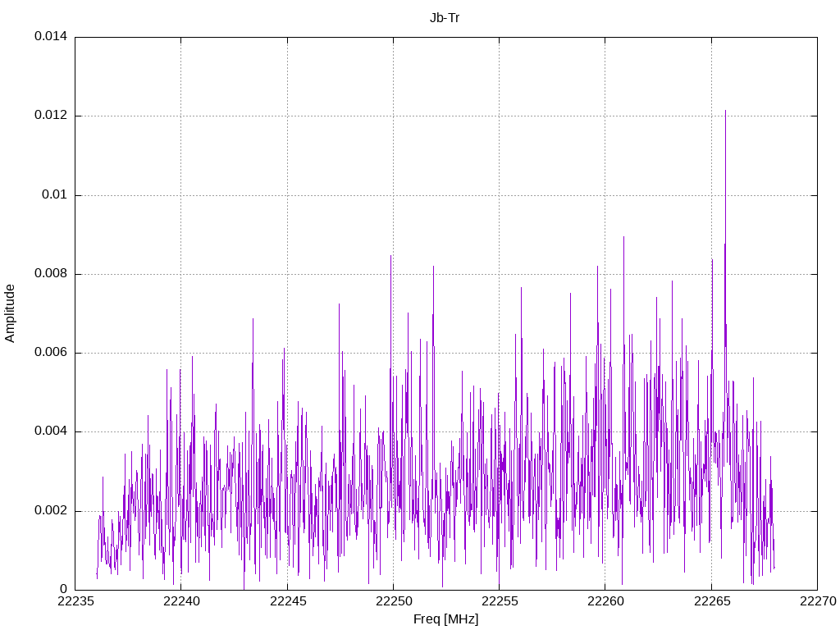Click the tallest spectrum peak above 0.012

point(725,112)
